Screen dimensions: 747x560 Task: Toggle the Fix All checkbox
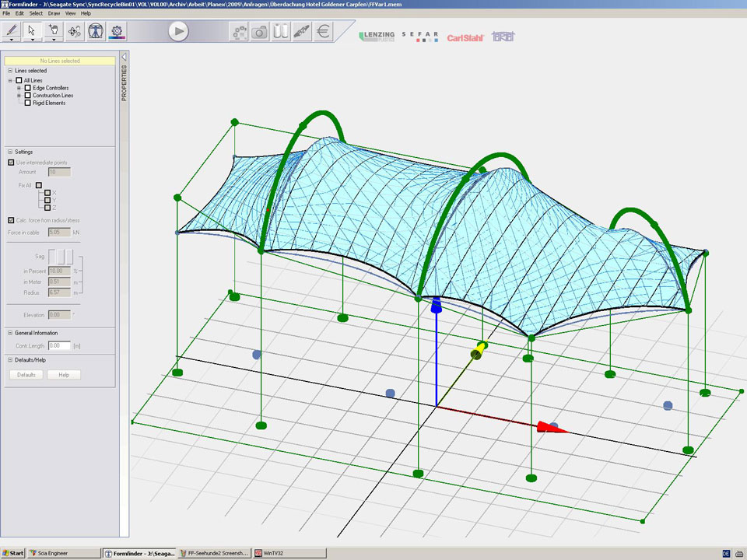coord(39,185)
